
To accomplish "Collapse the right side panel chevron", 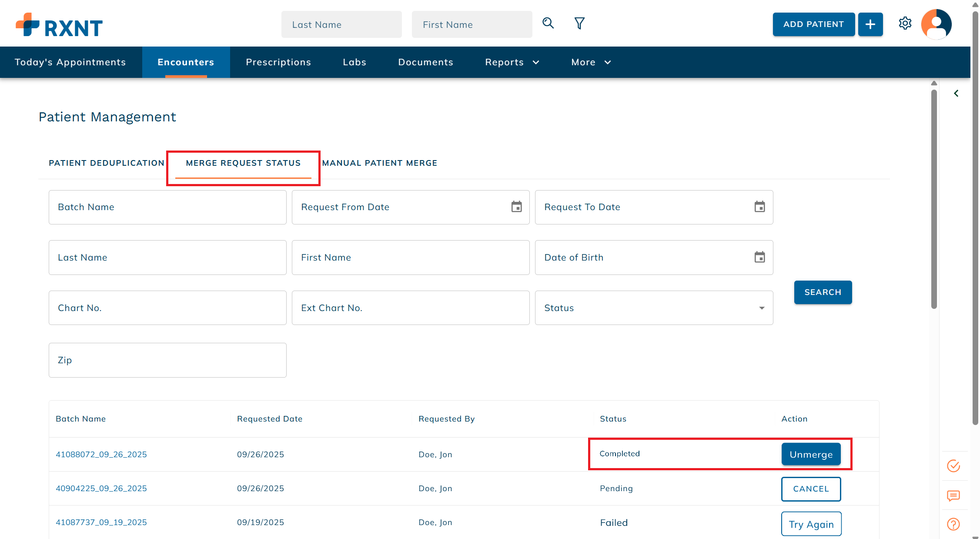I will (x=956, y=94).
